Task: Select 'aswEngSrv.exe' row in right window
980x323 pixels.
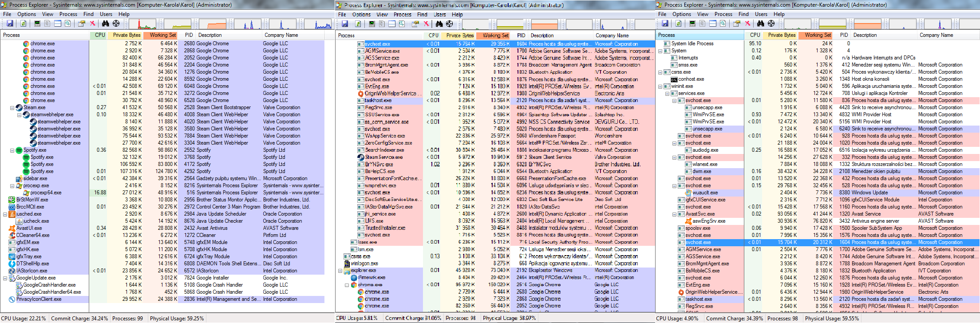Action: [x=818, y=221]
